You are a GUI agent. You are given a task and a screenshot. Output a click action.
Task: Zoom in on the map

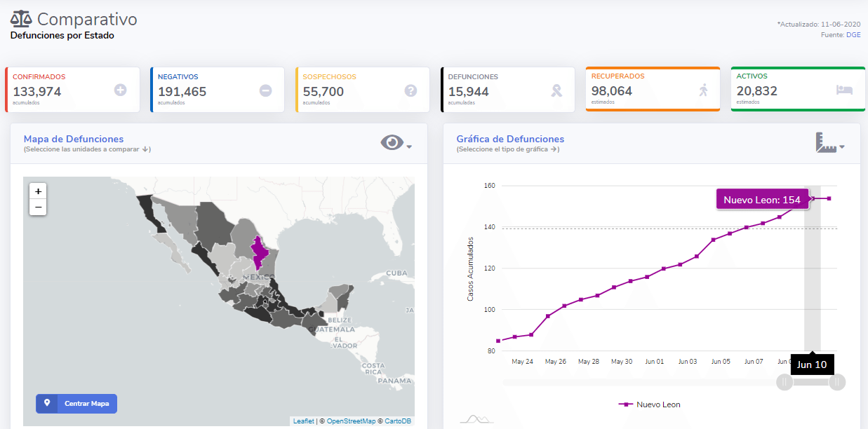pos(38,191)
